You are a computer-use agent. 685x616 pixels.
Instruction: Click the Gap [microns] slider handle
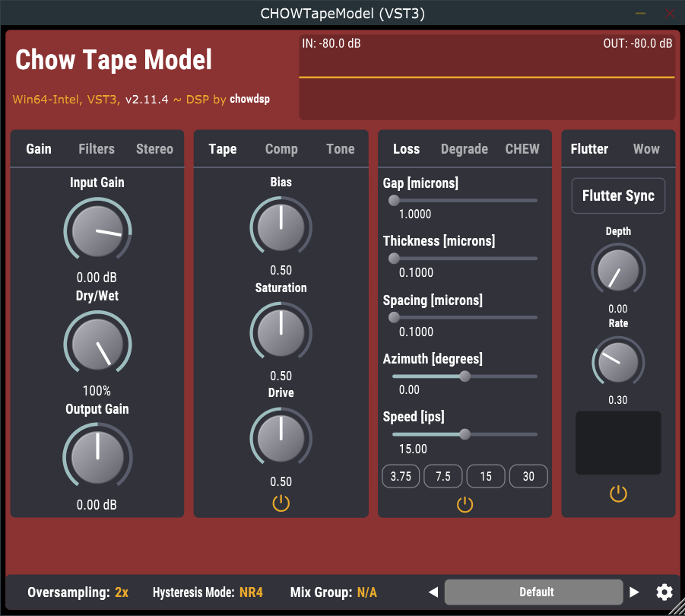pos(394,201)
